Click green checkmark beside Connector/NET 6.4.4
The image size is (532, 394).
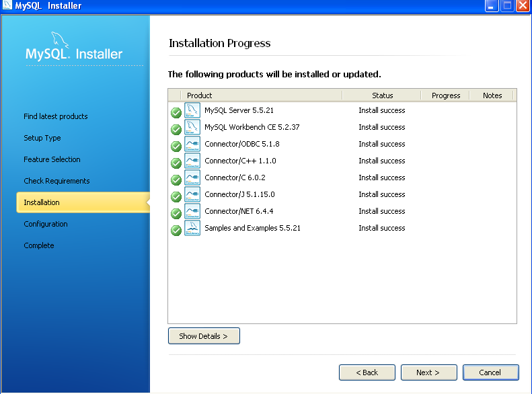point(176,213)
